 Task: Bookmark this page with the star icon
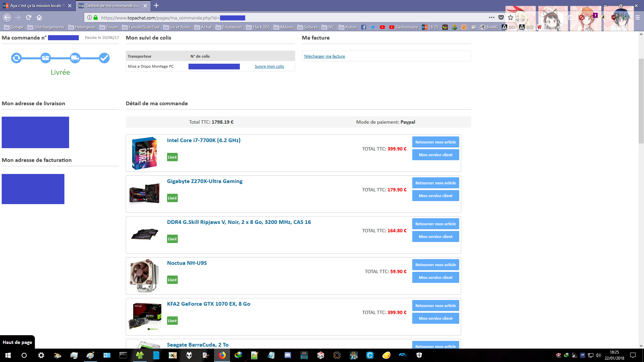[511, 17]
